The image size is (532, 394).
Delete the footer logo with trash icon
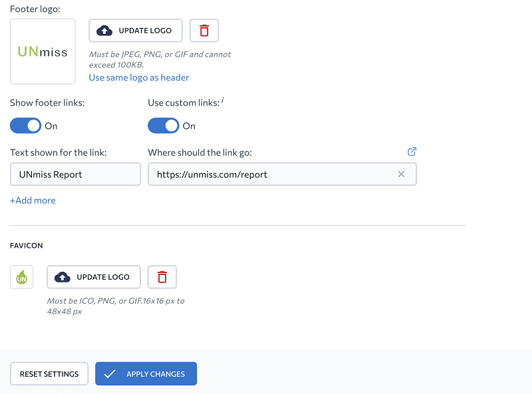point(204,31)
